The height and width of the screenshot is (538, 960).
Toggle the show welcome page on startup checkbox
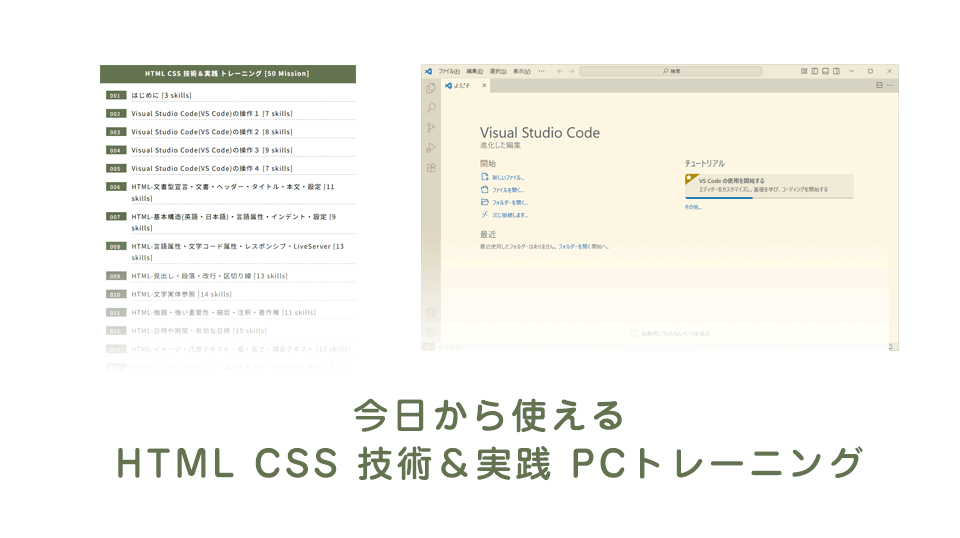click(633, 333)
